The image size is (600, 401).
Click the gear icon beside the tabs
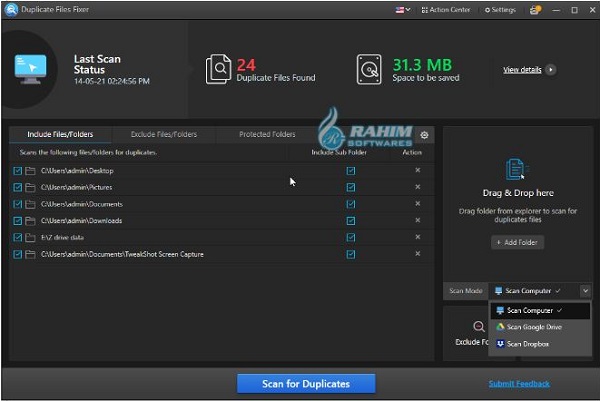424,135
